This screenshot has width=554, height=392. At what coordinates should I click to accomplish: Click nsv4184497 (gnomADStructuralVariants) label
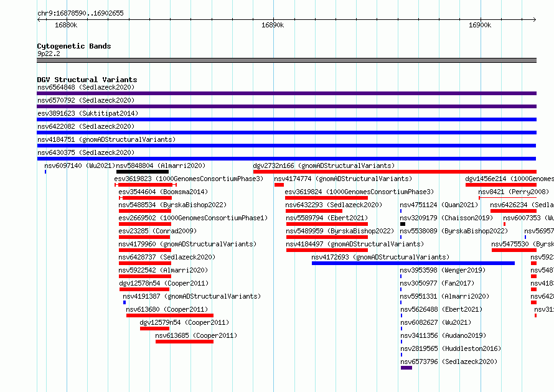click(x=355, y=244)
